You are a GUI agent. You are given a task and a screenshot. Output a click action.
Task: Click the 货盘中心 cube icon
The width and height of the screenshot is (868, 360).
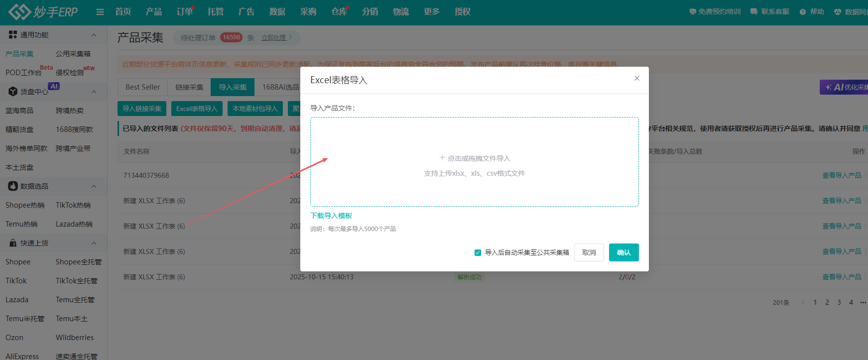[13, 92]
